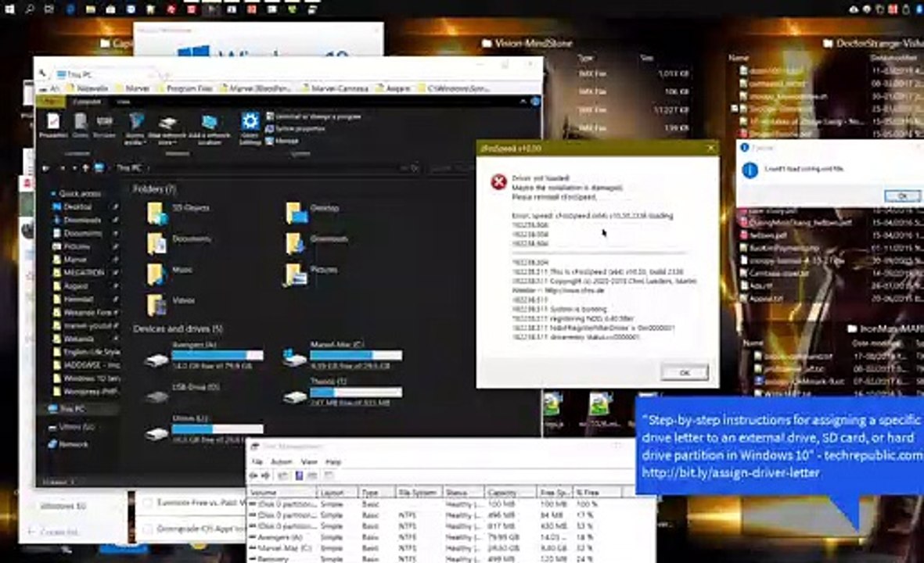Open Properties in the This PC ribbon
The image size is (924, 563).
coord(53,125)
